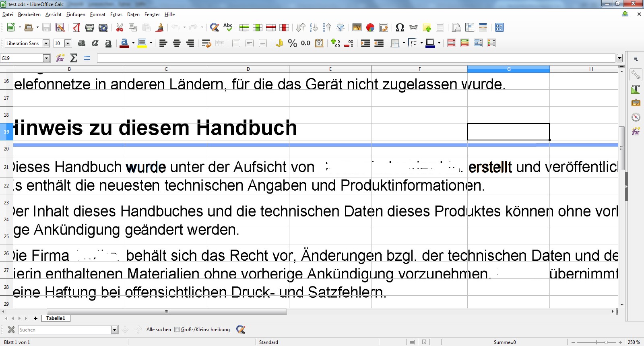The image size is (644, 346).
Task: Open New document dropdown arrow
Action: click(20, 27)
